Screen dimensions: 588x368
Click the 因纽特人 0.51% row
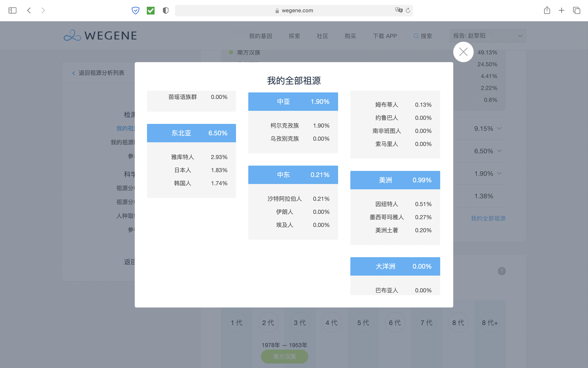tap(395, 204)
